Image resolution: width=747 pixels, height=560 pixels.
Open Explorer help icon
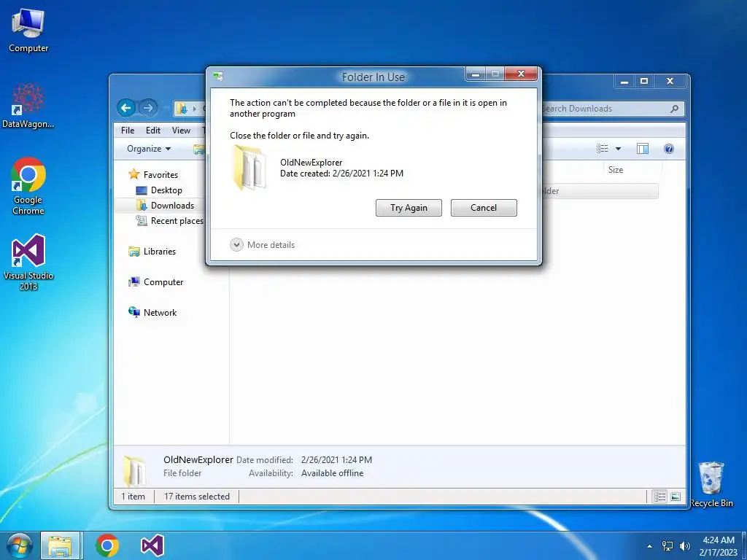tap(668, 149)
